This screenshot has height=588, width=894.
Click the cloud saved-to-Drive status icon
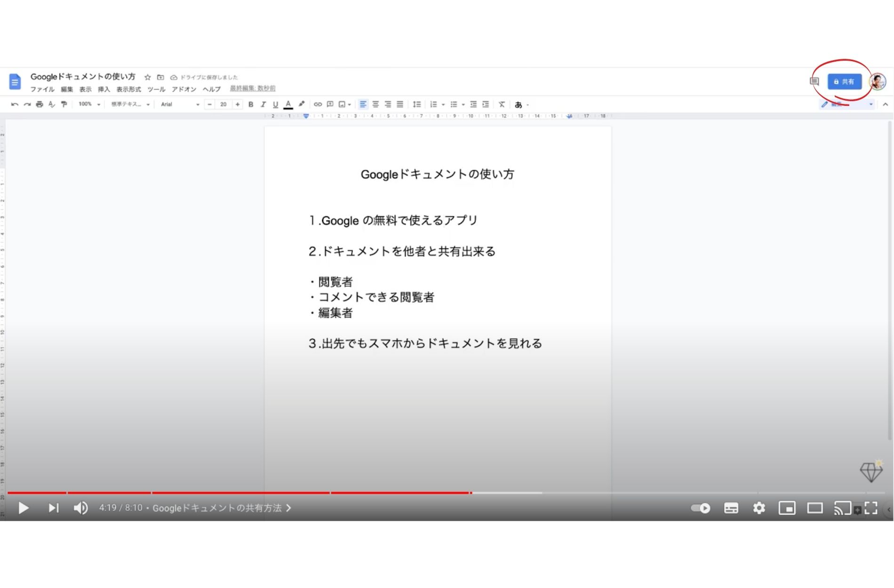point(174,77)
